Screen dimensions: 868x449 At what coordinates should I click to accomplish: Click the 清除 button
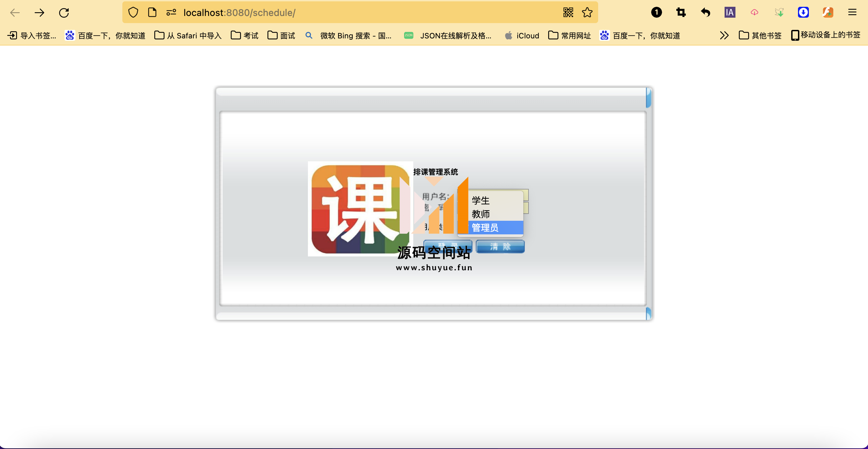[500, 247]
